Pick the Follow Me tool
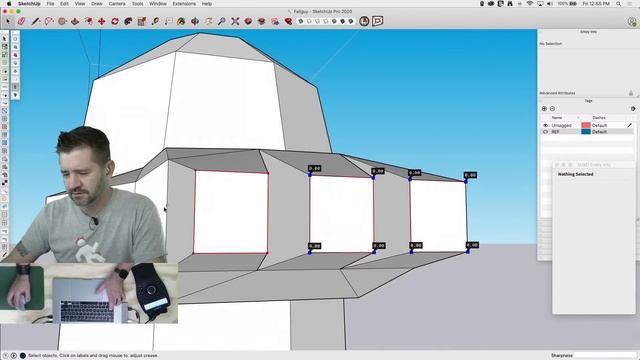The image size is (640, 360). [128, 21]
